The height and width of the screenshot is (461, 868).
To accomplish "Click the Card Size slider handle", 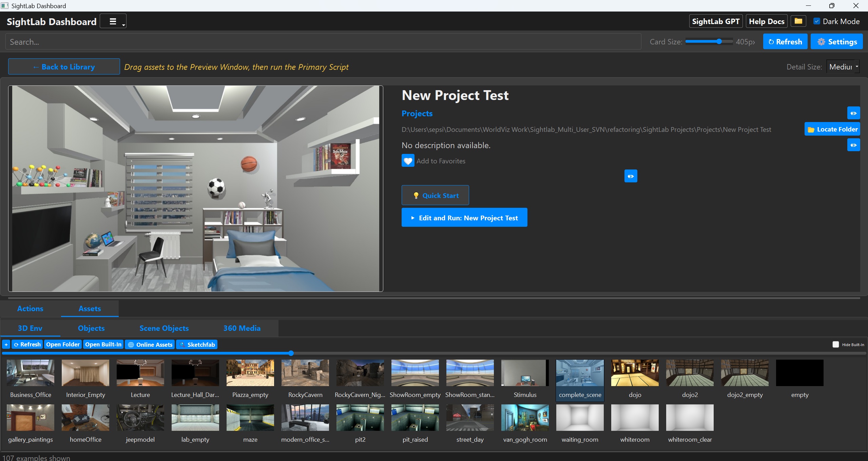I will 719,42.
